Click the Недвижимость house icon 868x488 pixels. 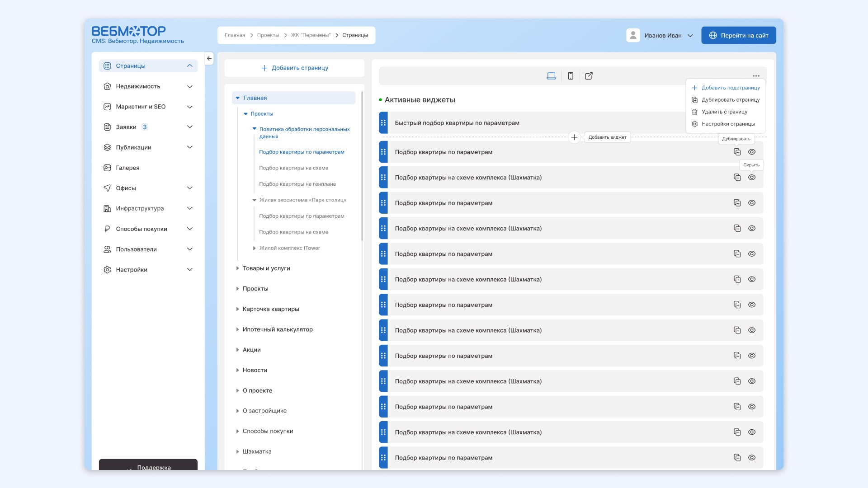point(107,86)
